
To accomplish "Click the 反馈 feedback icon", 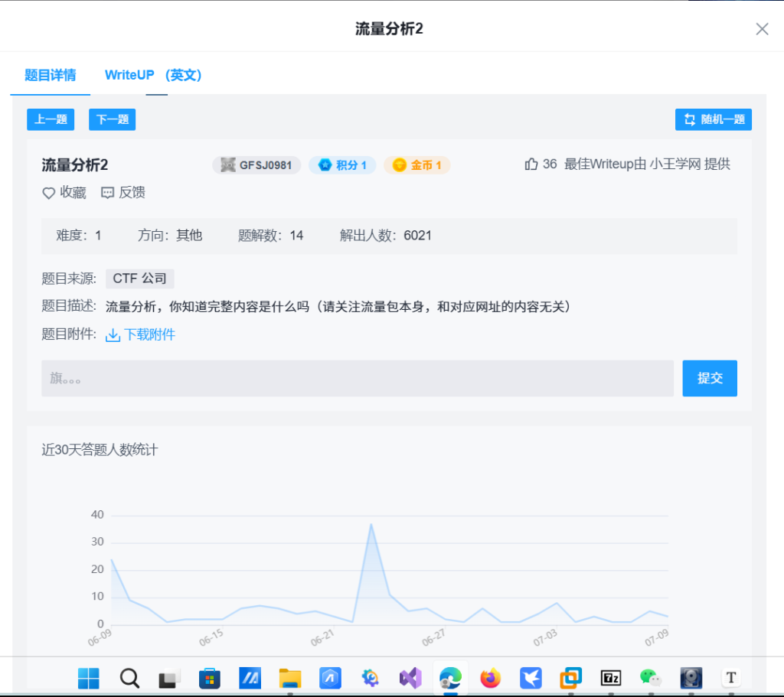I will 107,193.
